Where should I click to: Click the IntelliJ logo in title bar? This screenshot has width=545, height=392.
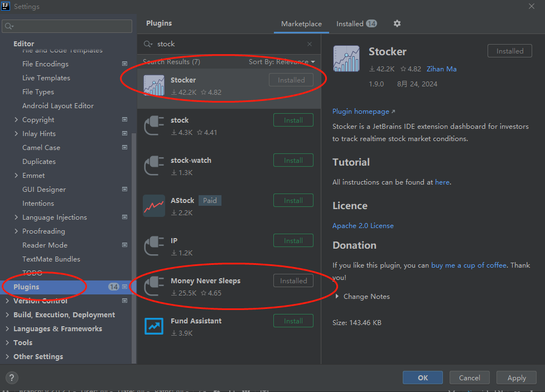pos(5,6)
